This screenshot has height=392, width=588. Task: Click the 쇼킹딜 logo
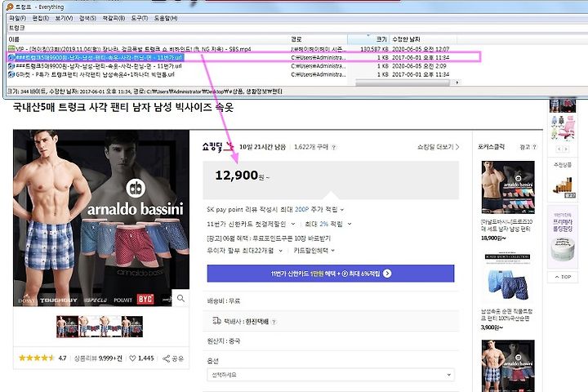[x=218, y=147]
